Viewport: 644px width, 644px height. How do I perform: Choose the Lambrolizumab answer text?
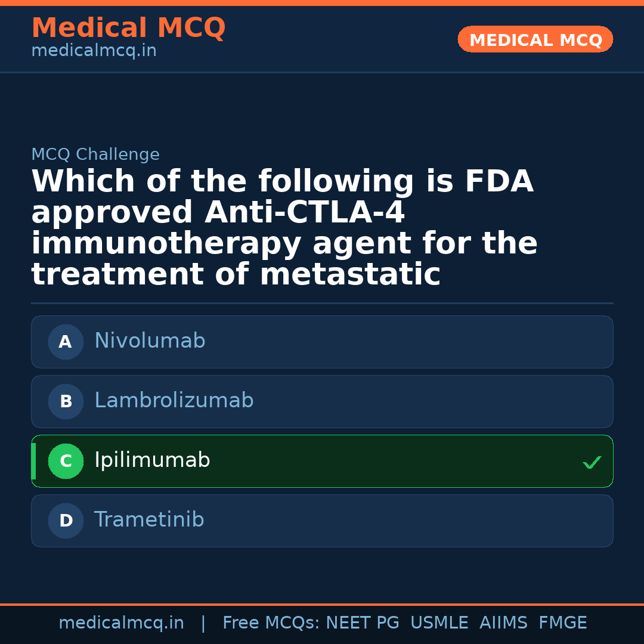(174, 401)
